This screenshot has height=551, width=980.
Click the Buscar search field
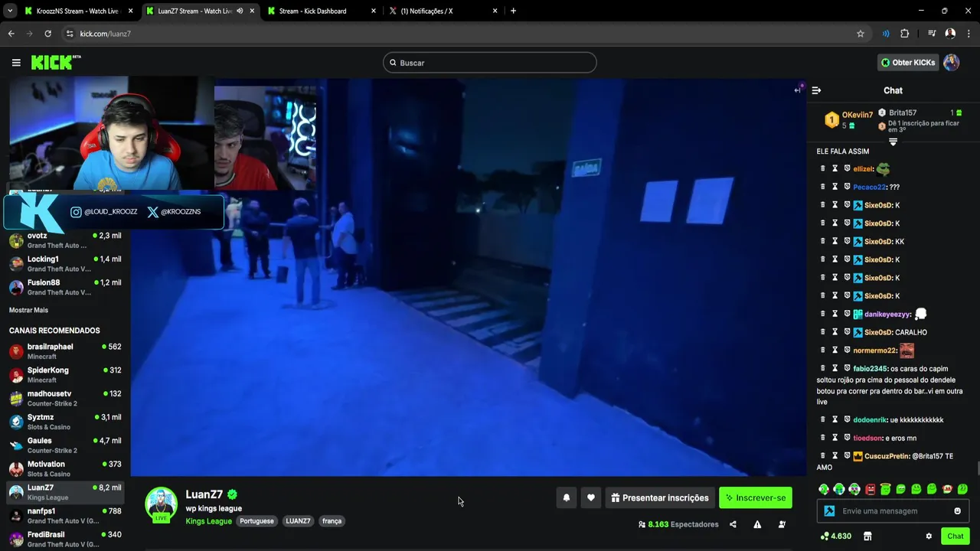click(x=490, y=63)
